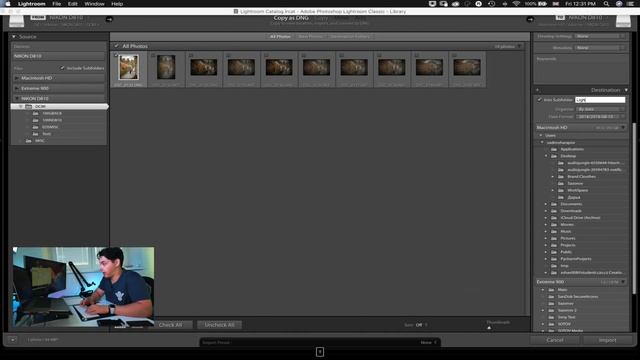
Task: Select the DCIM folder in Source
Action: (x=60, y=107)
